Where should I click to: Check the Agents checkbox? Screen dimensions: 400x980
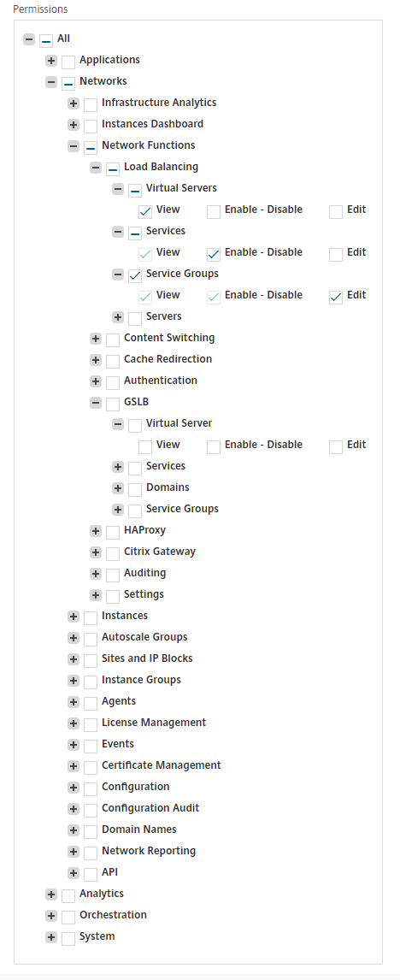[91, 704]
